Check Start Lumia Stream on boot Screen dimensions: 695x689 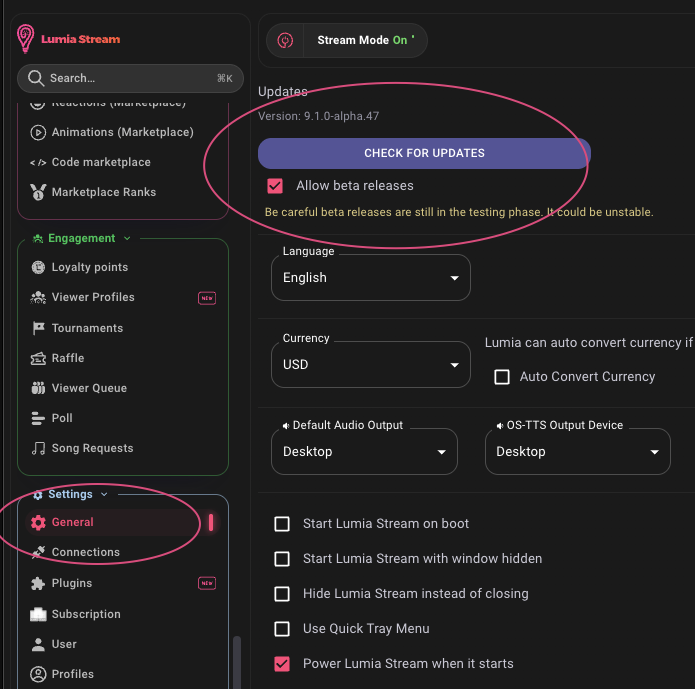click(282, 524)
